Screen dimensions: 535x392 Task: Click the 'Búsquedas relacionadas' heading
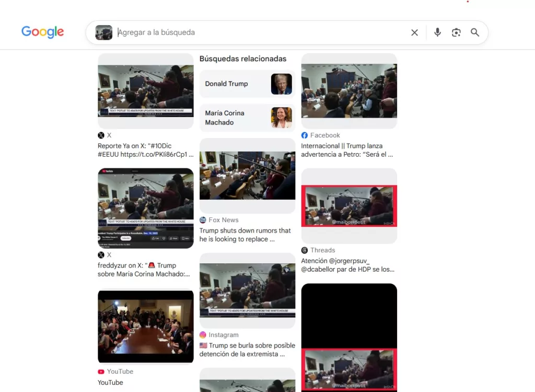(x=243, y=59)
